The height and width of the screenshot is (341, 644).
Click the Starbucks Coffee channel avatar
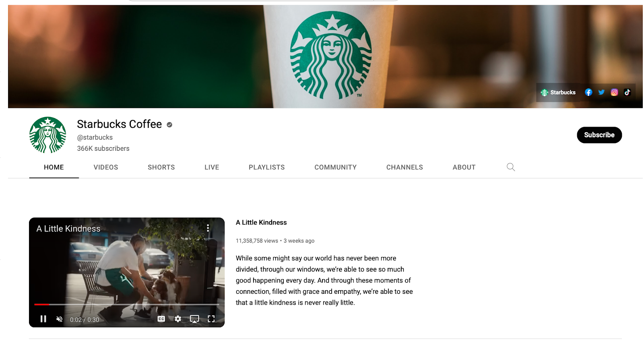[48, 135]
